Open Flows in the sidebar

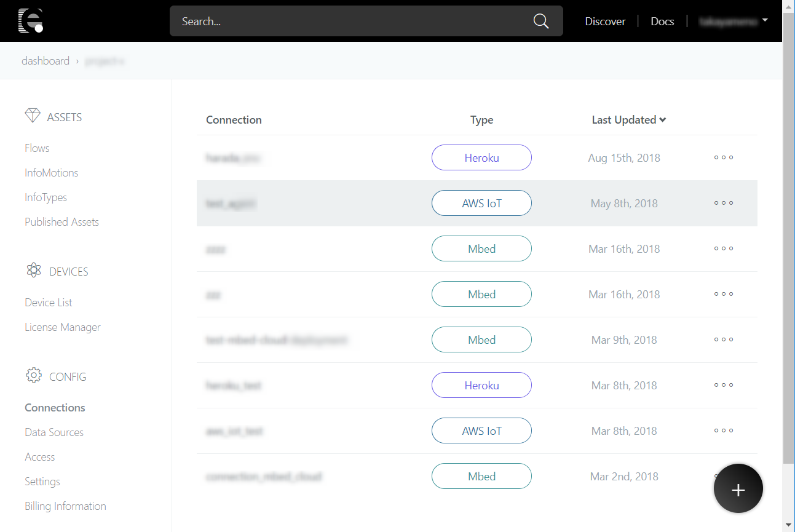37,148
